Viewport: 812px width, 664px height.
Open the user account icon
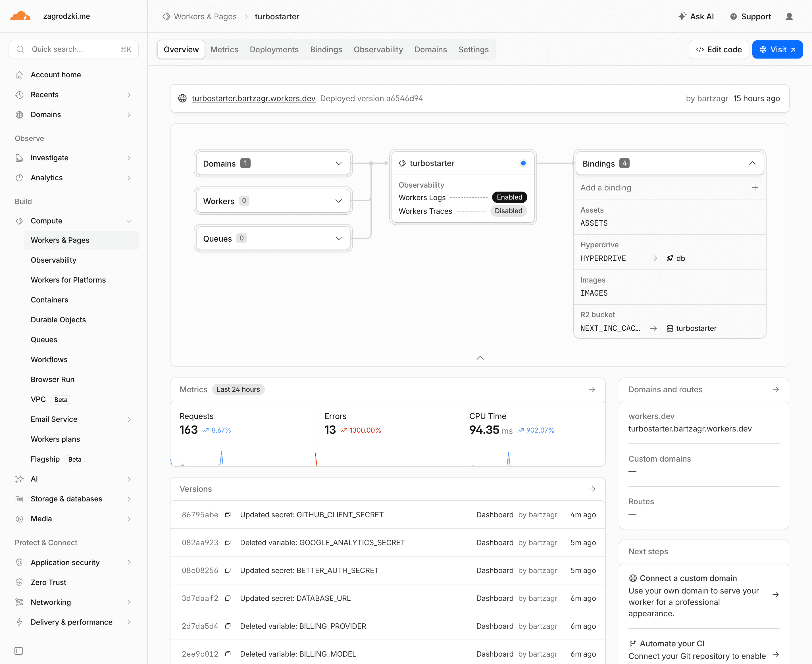[789, 16]
